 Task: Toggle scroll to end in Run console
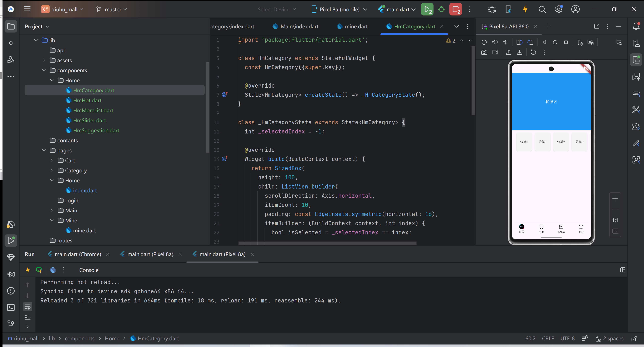(28, 317)
